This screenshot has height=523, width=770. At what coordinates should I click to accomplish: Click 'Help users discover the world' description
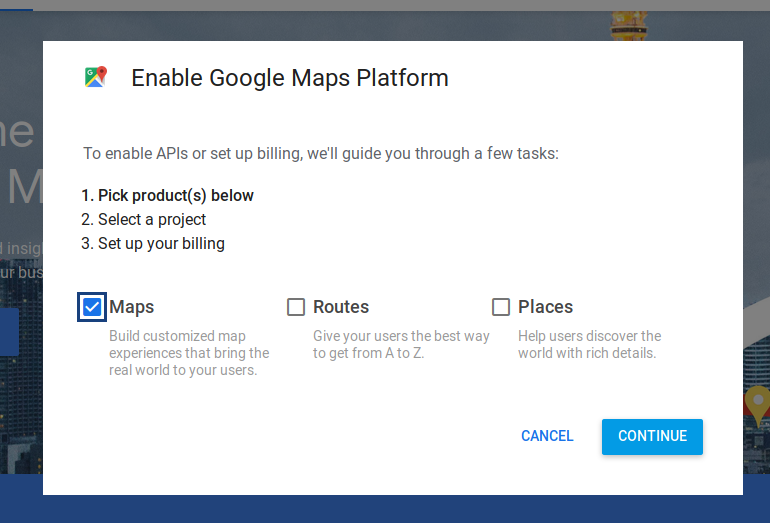pos(589,344)
